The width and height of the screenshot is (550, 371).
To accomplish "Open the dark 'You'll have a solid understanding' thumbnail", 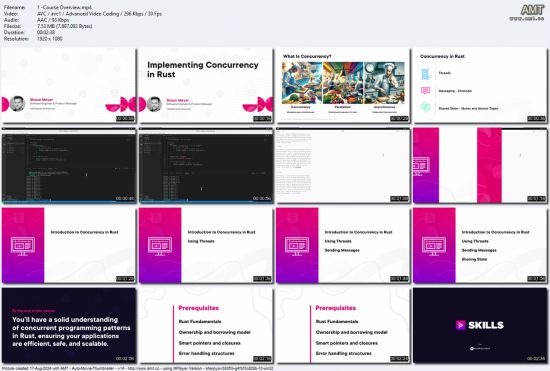I will (68, 325).
